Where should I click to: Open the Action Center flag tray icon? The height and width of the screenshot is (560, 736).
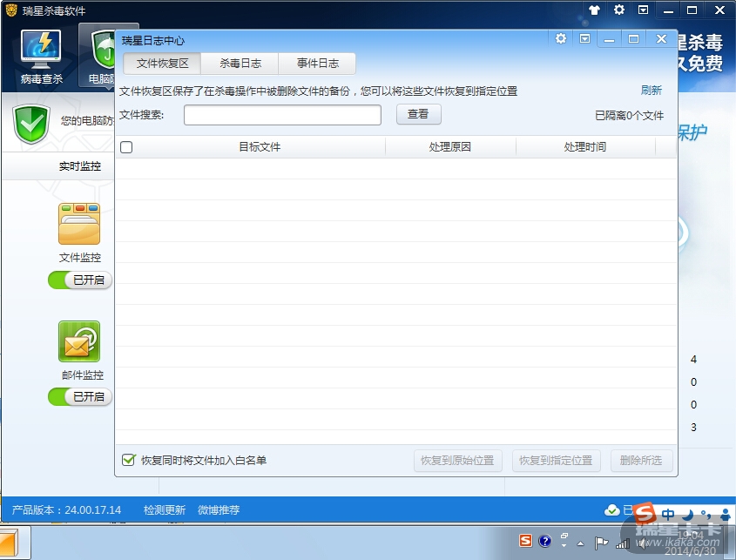pos(601,543)
